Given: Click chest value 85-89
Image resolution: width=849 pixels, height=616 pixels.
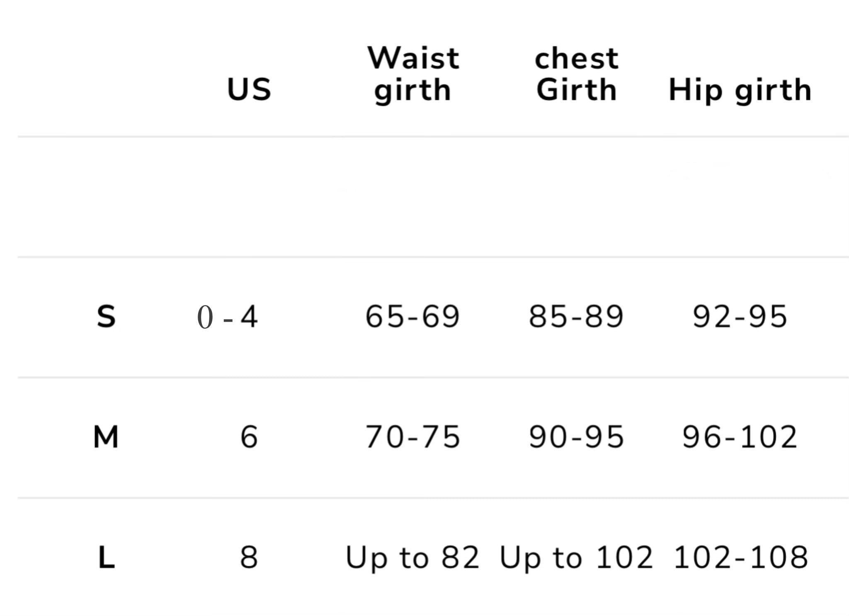Looking at the screenshot, I should 576,317.
